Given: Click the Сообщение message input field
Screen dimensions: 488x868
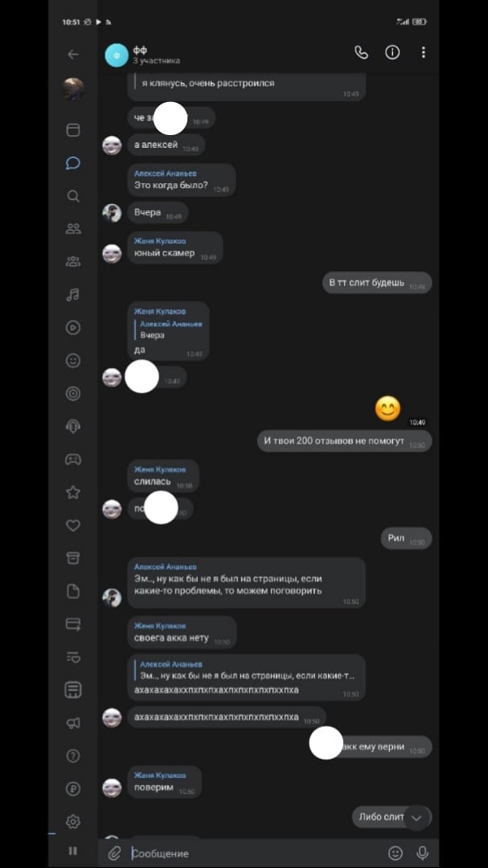Looking at the screenshot, I should click(x=255, y=853).
